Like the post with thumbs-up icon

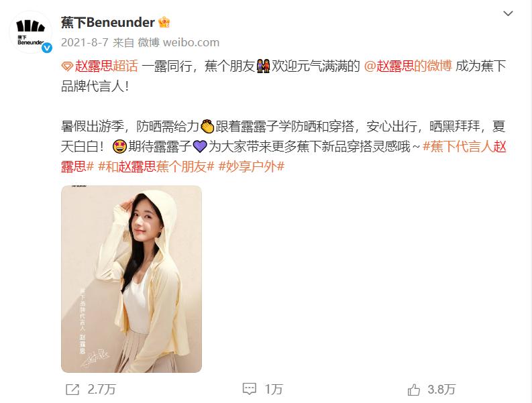click(x=413, y=390)
